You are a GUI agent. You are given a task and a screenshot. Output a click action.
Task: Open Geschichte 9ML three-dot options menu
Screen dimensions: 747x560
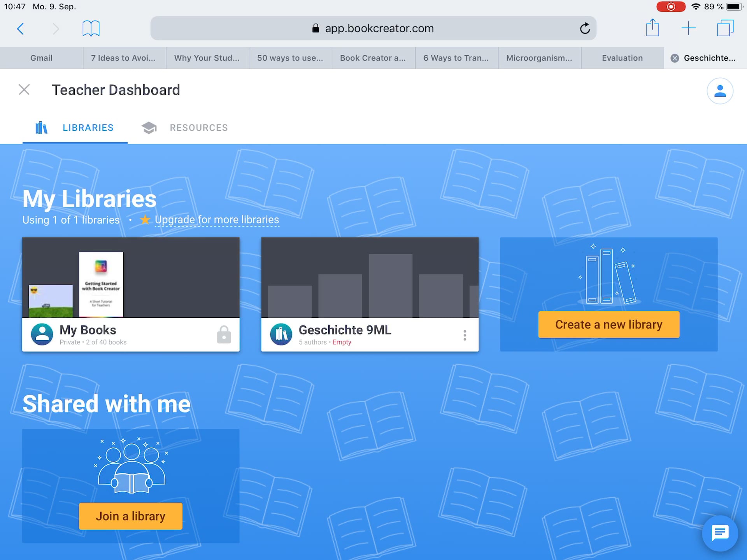(x=465, y=335)
